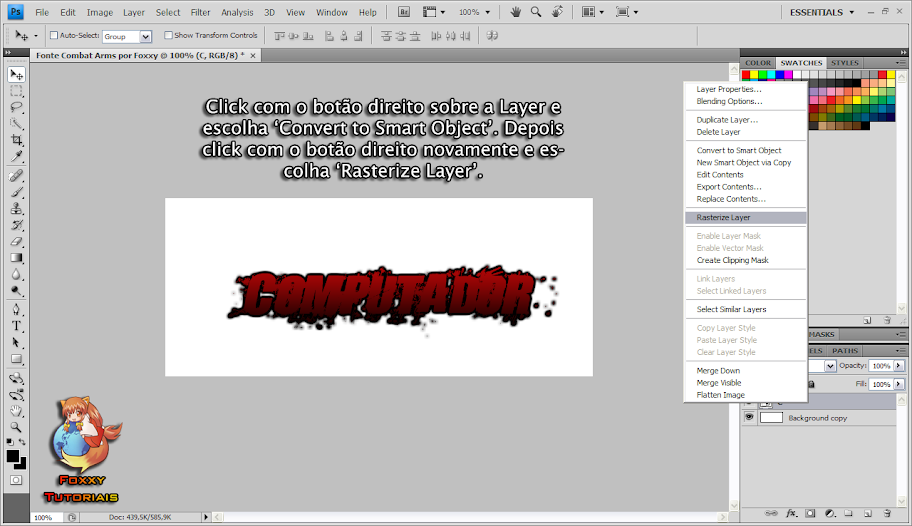
Task: Open the Auto-Select Group dropdown
Action: (146, 36)
